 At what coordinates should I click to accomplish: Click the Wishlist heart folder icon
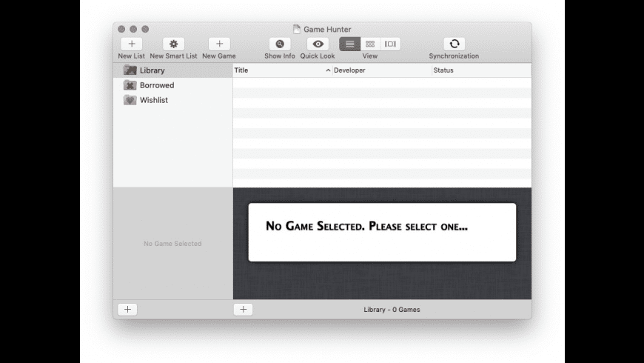(x=130, y=100)
